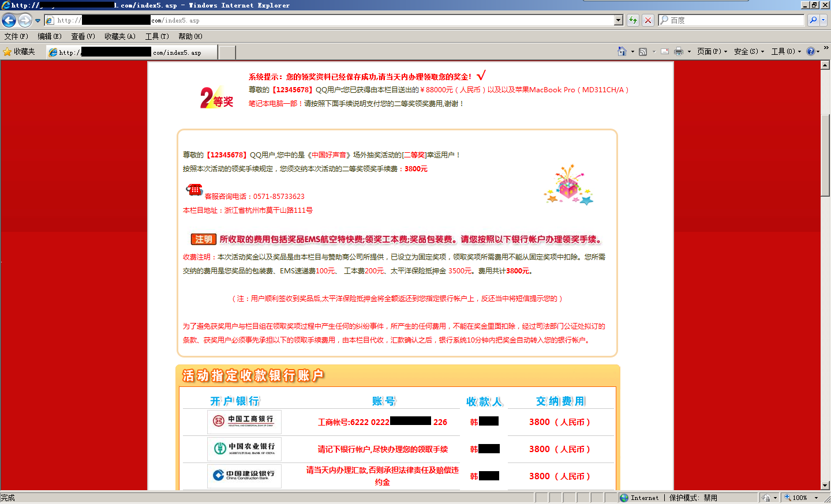Image resolution: width=831 pixels, height=504 pixels.
Task: Click the Internet zone globe icon
Action: tap(624, 498)
